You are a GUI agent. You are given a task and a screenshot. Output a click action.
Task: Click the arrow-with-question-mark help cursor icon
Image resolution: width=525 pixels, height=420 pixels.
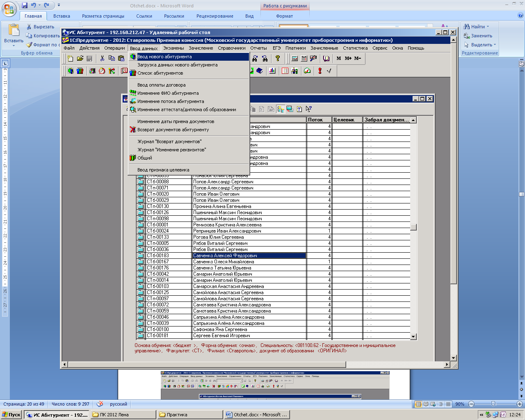(x=308, y=109)
